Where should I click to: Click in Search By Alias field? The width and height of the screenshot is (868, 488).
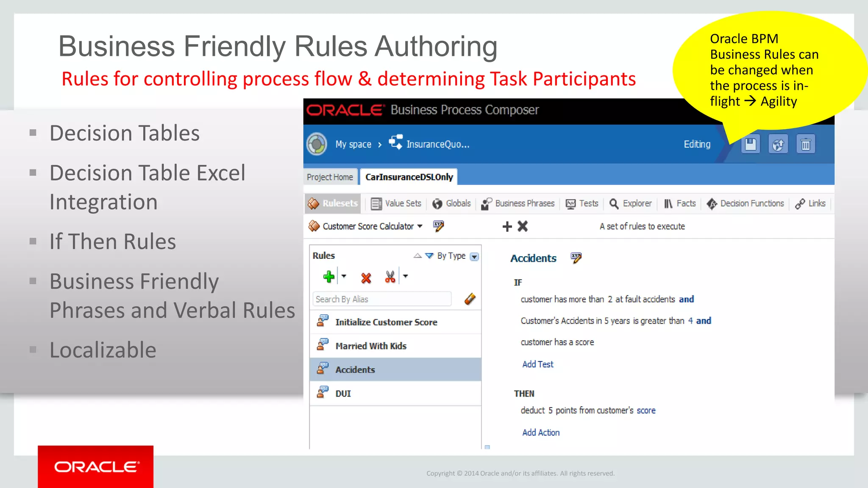pyautogui.click(x=382, y=299)
